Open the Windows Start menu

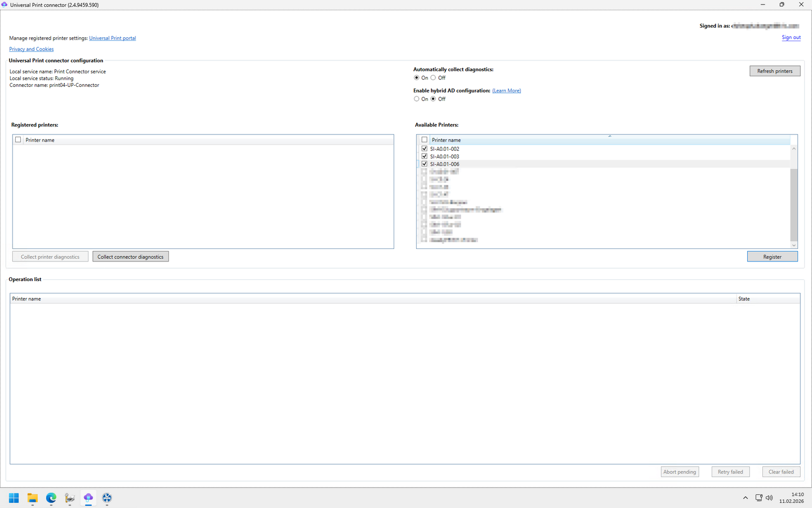[14, 498]
